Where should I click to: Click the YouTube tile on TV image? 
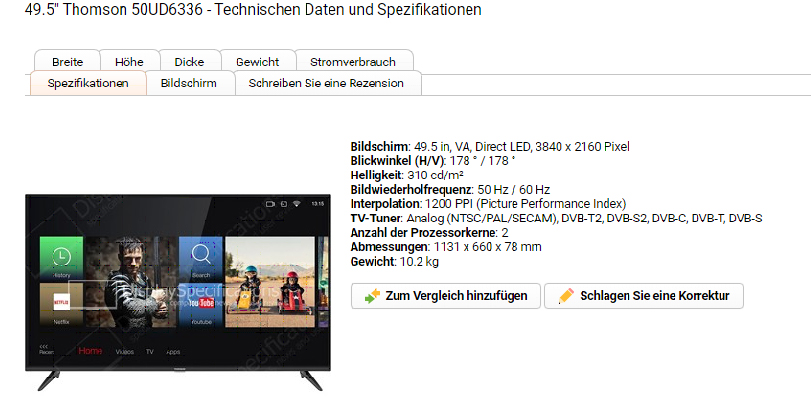tap(201, 305)
